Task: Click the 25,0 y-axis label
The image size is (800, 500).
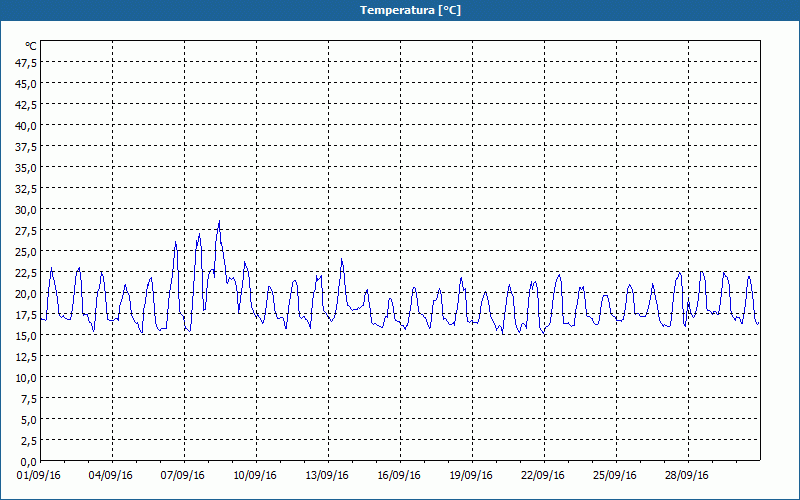Action: tap(27, 252)
